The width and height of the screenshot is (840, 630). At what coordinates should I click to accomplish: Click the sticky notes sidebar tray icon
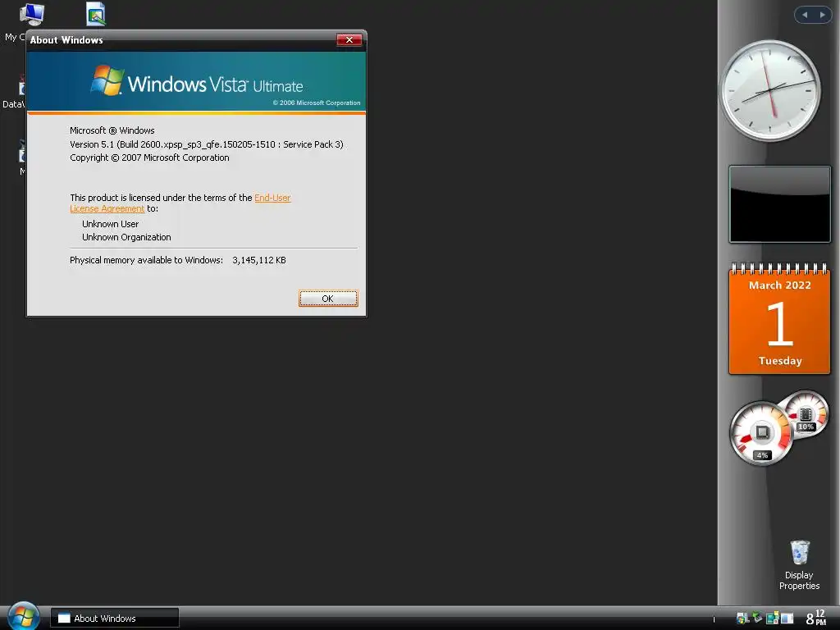tap(772, 619)
